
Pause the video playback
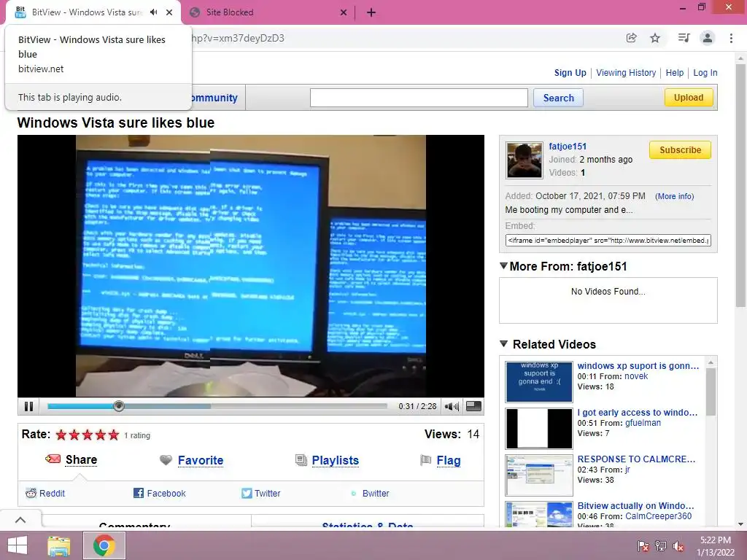click(28, 406)
